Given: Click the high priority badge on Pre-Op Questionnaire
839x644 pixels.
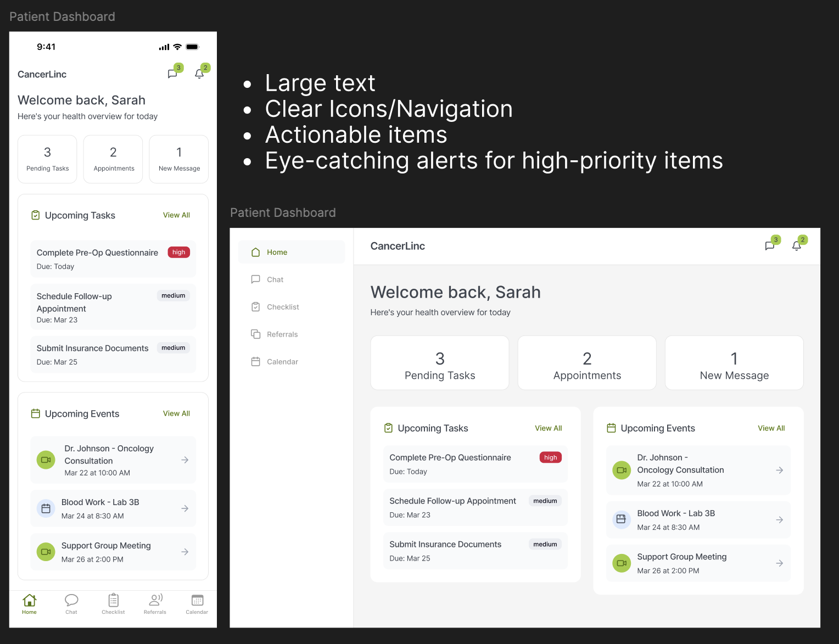Looking at the screenshot, I should point(550,457).
